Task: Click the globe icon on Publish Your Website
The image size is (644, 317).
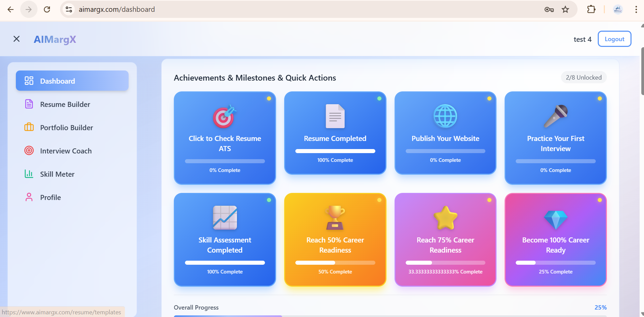Action: (445, 116)
